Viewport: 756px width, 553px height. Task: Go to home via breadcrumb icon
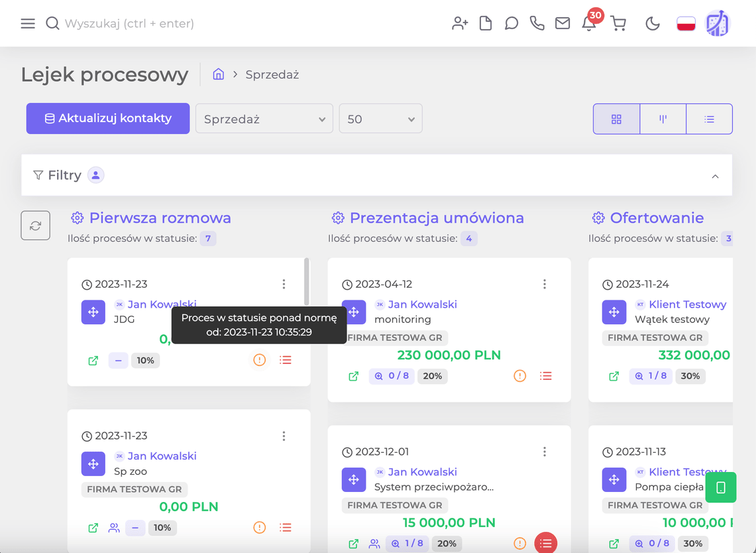tap(219, 74)
